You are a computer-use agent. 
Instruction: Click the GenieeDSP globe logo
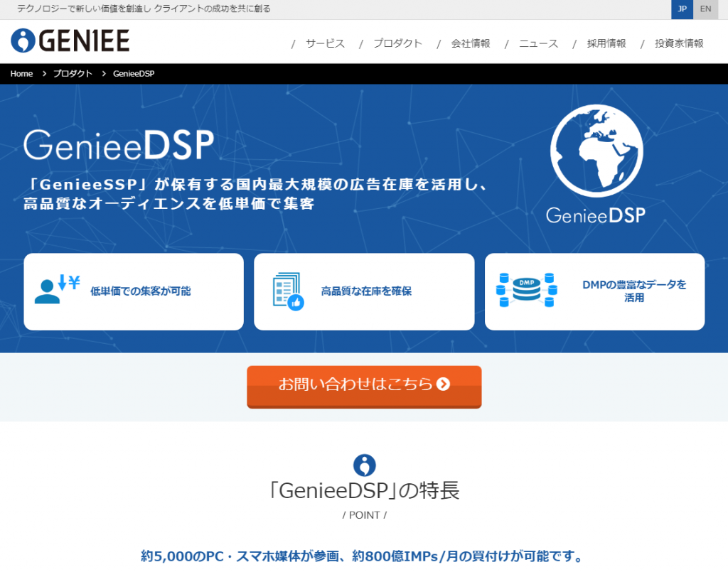(x=596, y=151)
